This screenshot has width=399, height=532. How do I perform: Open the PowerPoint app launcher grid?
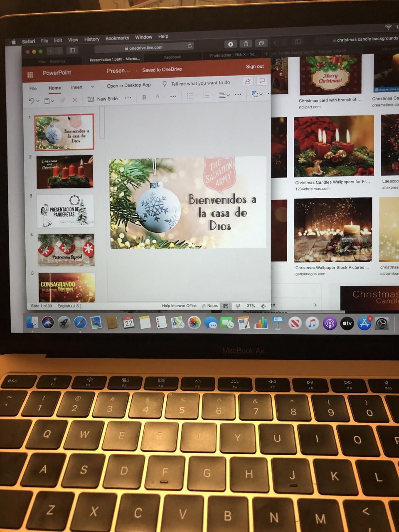pos(30,74)
